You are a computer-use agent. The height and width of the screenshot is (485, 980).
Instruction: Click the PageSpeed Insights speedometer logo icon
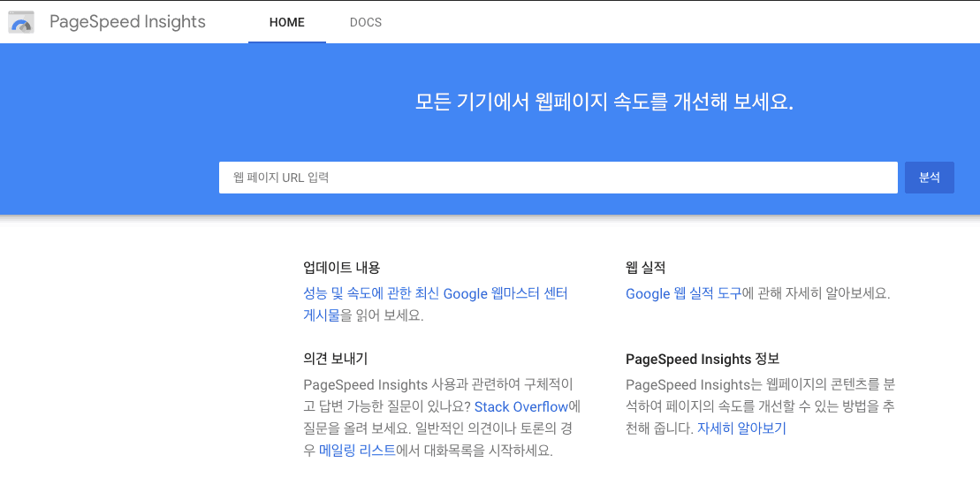tap(21, 22)
